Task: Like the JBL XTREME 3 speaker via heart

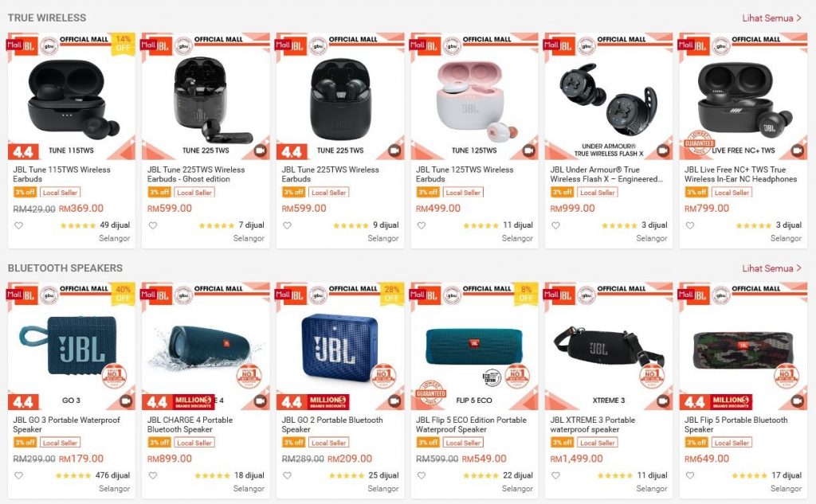Action: [555, 475]
